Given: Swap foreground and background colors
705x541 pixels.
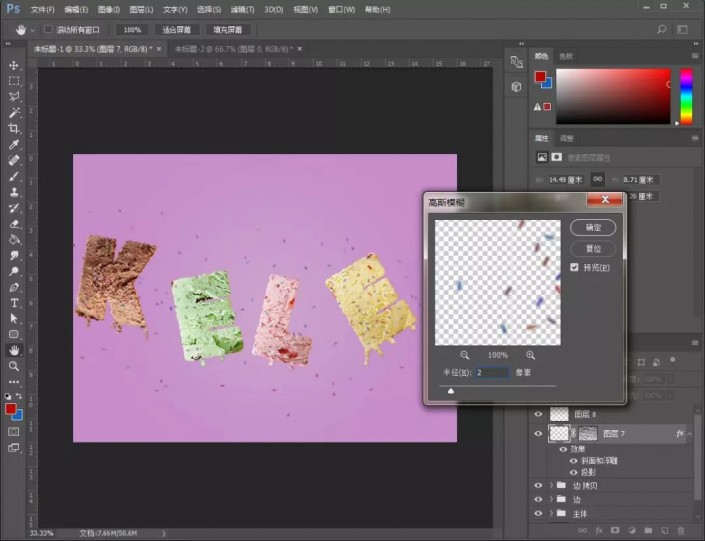Looking at the screenshot, I should pos(19,396).
